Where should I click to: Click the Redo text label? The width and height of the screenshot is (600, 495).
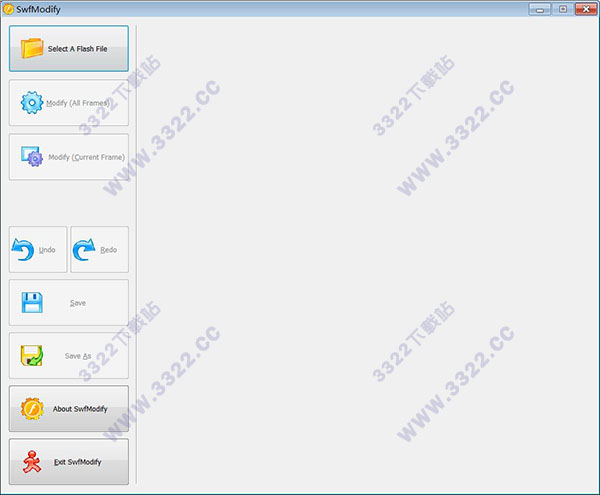(x=109, y=250)
